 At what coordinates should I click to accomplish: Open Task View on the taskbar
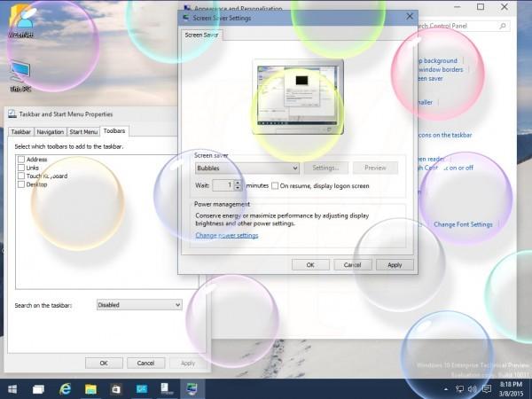click(38, 389)
